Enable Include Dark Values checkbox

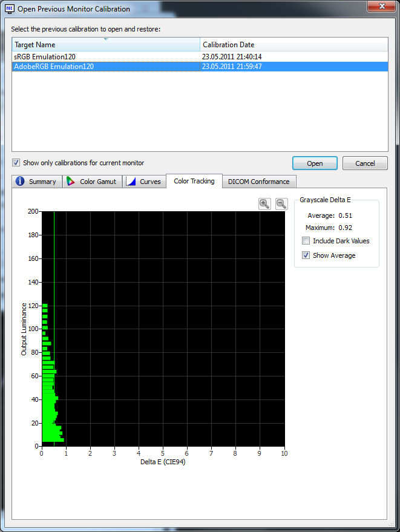click(x=306, y=241)
